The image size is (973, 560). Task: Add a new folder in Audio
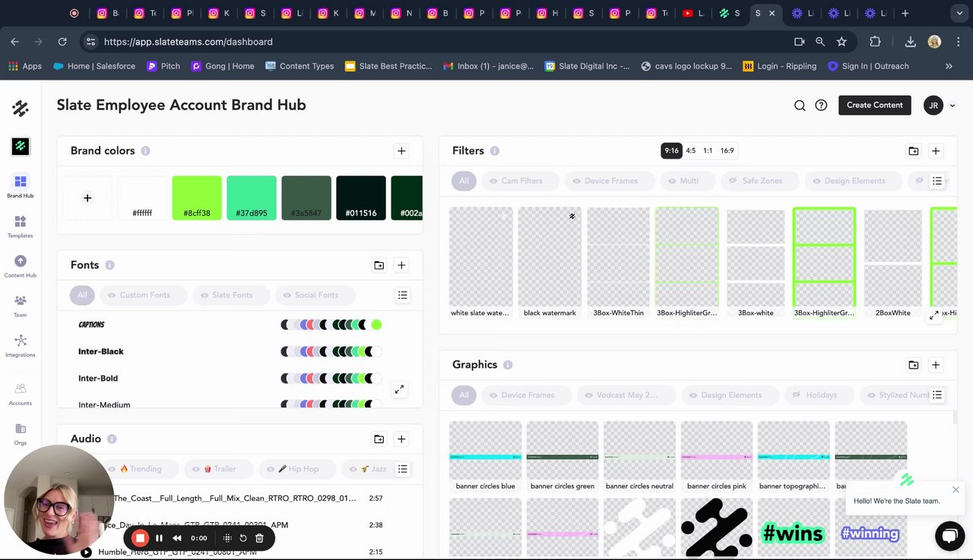(379, 438)
